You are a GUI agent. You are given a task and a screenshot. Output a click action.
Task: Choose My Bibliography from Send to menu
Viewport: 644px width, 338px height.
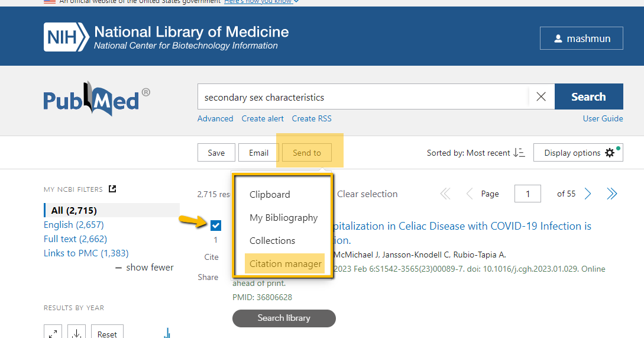[x=284, y=217]
